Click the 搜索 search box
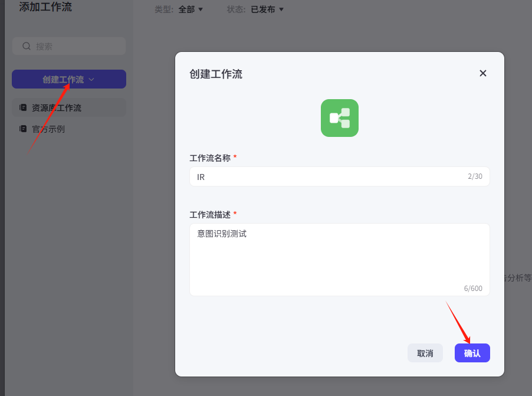Screen dimensions: 532x396 (69, 46)
